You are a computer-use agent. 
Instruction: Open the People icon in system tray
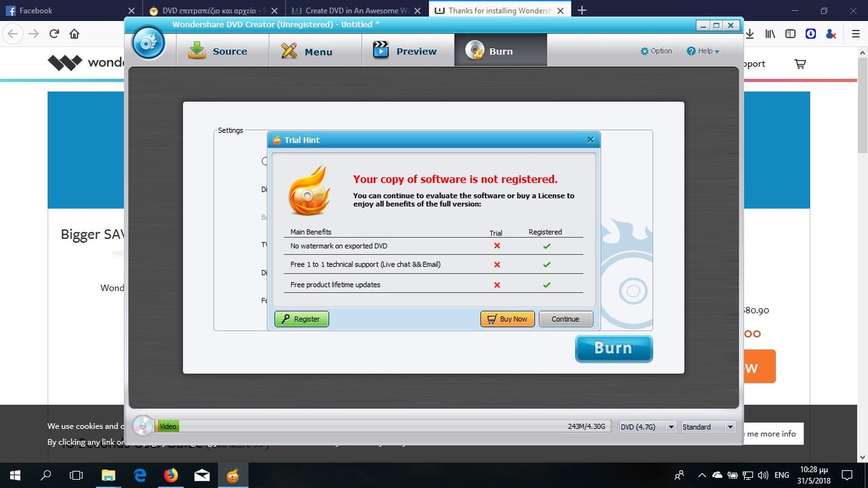coord(679,475)
